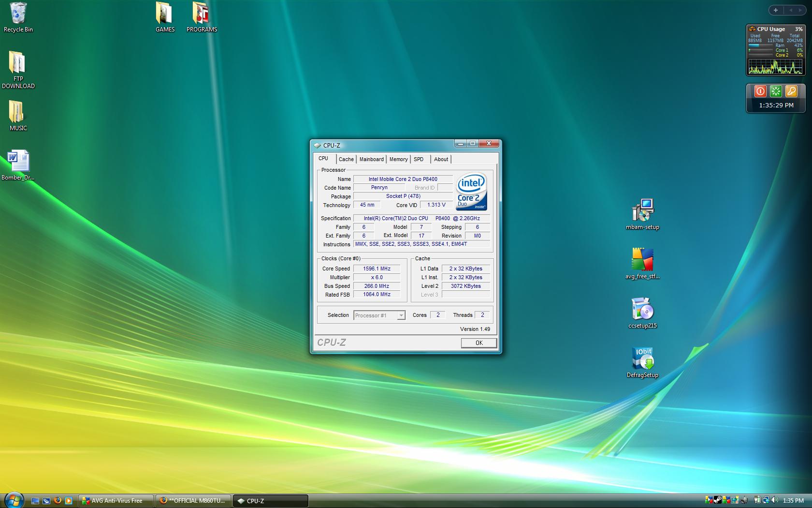Select the mbam-setup installer icon

[642, 214]
